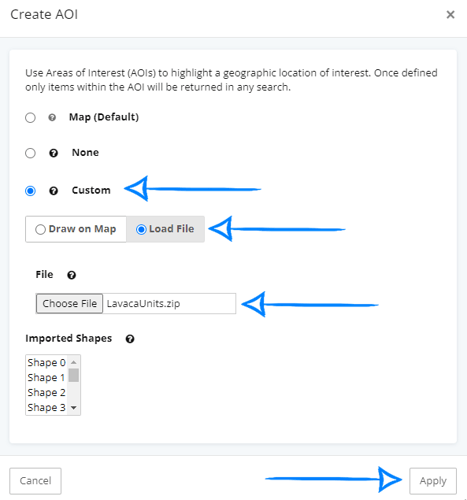The width and height of the screenshot is (467, 500).
Task: Switch to Draw on Map option
Action: tap(76, 229)
